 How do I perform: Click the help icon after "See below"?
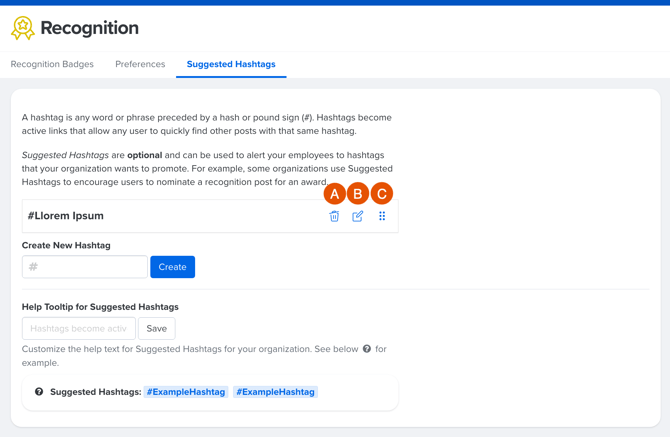tap(367, 349)
